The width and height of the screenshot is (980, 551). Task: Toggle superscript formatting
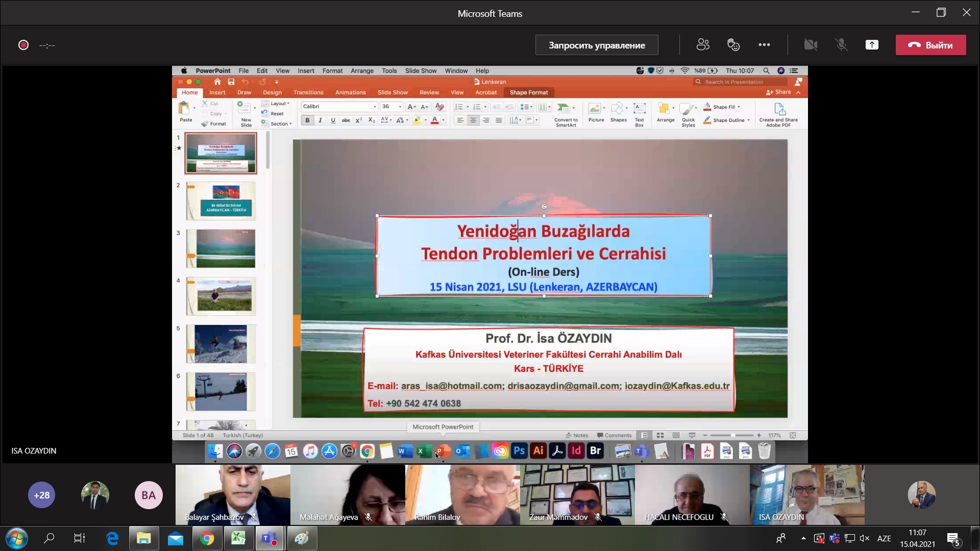(358, 120)
